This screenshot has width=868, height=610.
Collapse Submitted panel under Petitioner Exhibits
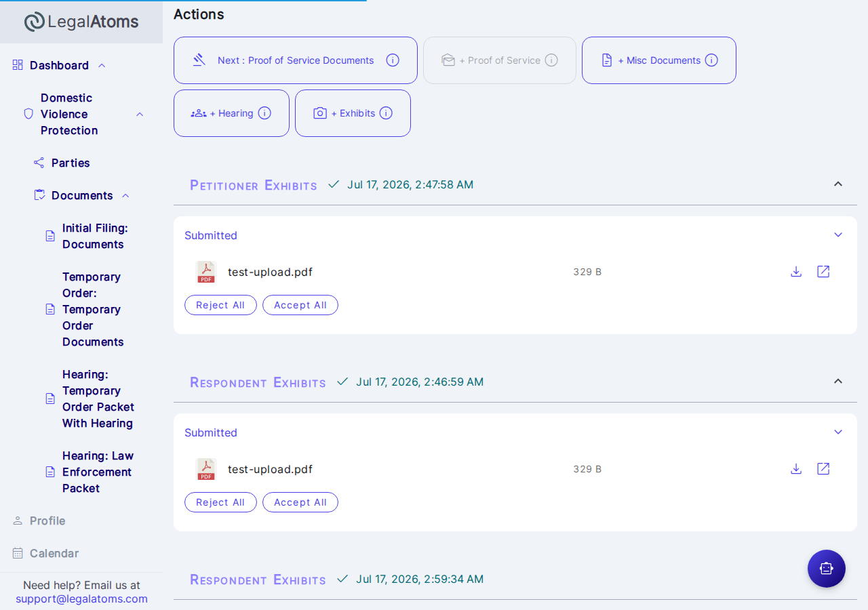[x=838, y=235]
